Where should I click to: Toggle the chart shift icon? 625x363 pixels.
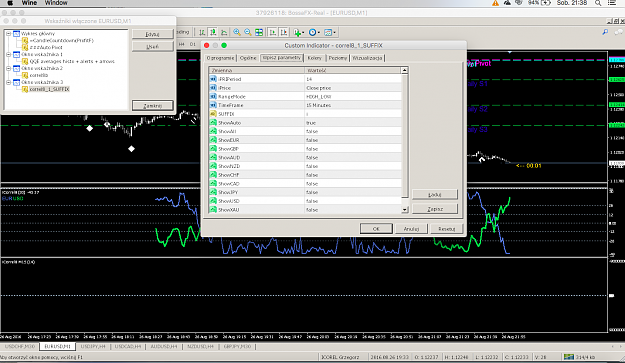pos(283,32)
